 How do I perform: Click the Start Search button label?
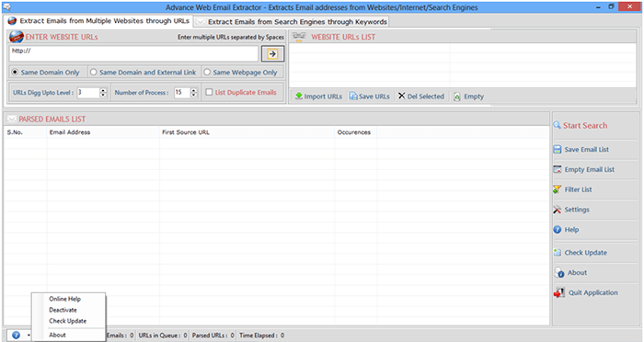585,125
